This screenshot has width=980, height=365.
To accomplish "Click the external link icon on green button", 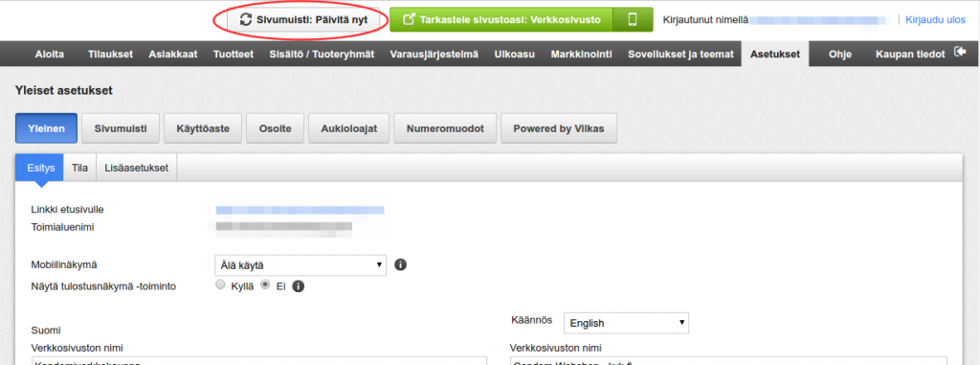I will click(x=410, y=19).
